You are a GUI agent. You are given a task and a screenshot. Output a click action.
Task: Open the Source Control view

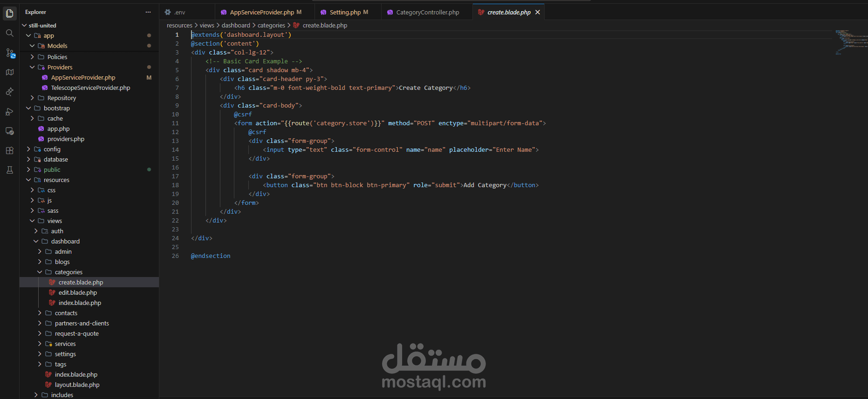[x=9, y=53]
